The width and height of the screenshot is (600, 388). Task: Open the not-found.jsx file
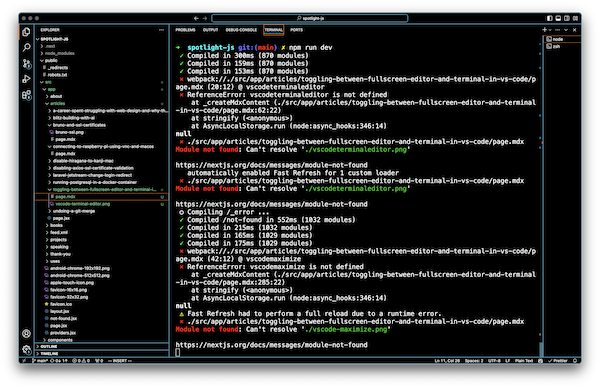point(101,318)
